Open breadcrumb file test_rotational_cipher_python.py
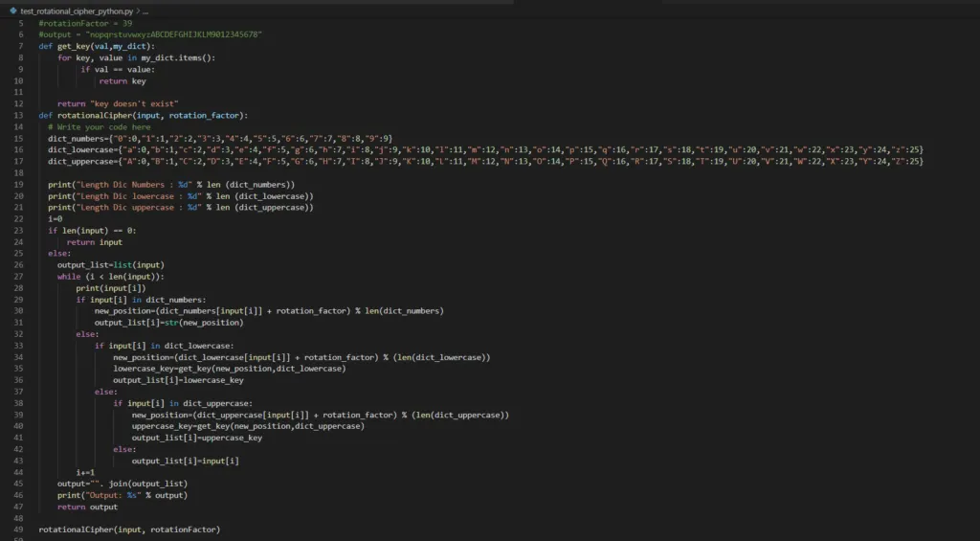 [77, 11]
